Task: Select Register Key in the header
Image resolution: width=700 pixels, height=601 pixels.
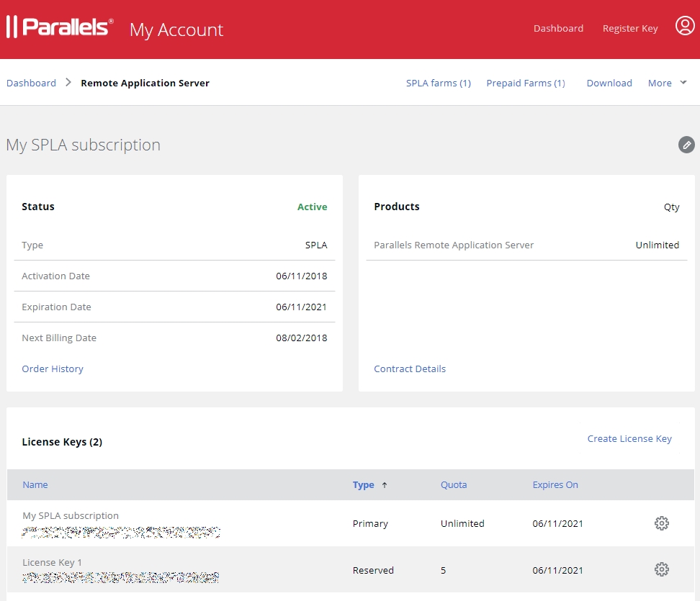Action: pyautogui.click(x=630, y=28)
